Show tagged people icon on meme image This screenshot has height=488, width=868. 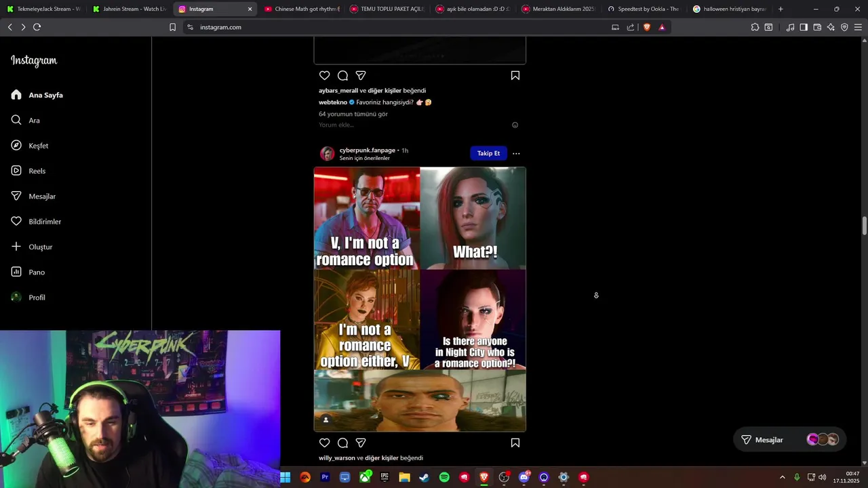click(325, 420)
